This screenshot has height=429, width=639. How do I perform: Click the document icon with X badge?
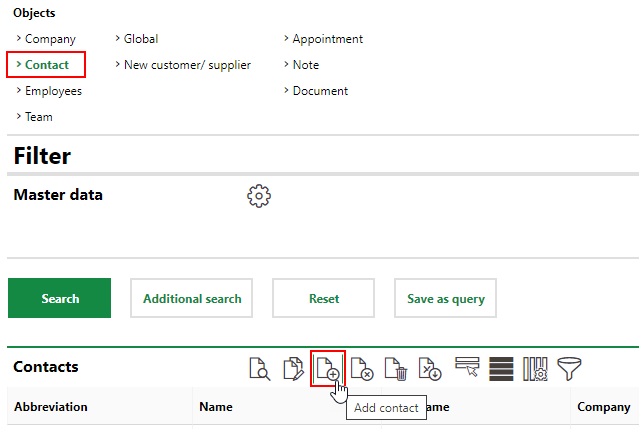(x=362, y=368)
